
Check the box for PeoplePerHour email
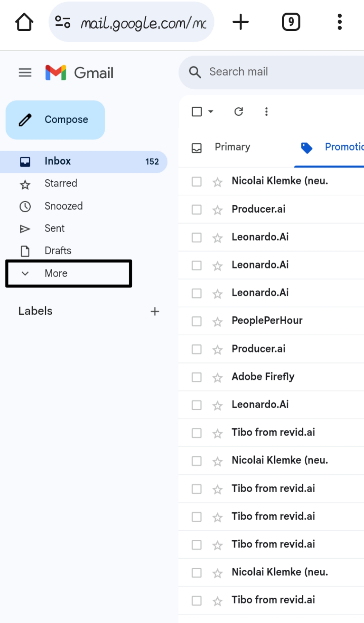[x=196, y=321]
